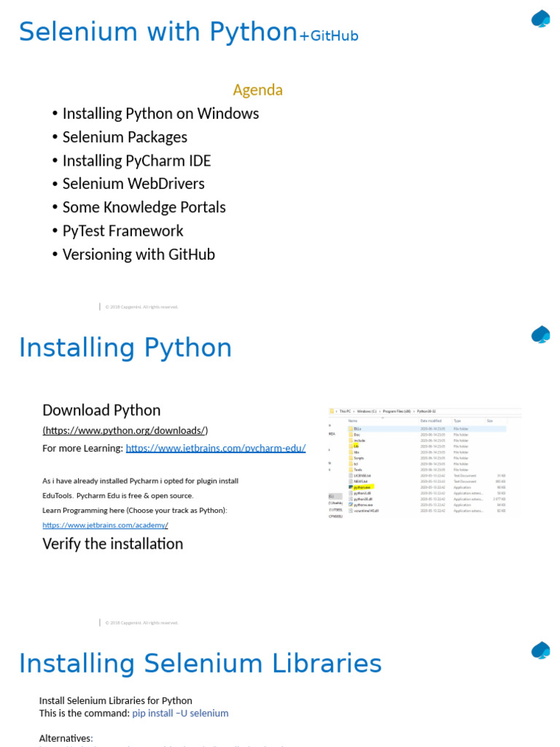Select the File Explorer screenshot image
The width and height of the screenshot is (560, 747).
(425, 463)
